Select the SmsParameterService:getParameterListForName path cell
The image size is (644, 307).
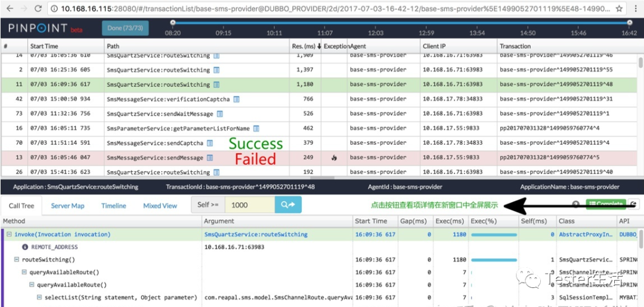pos(178,129)
